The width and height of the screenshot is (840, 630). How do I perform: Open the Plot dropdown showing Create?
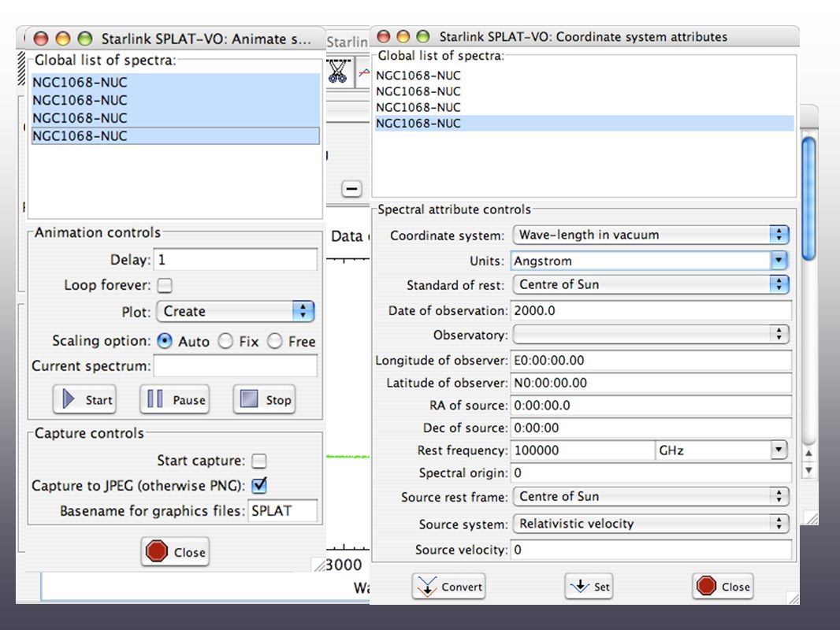[235, 311]
